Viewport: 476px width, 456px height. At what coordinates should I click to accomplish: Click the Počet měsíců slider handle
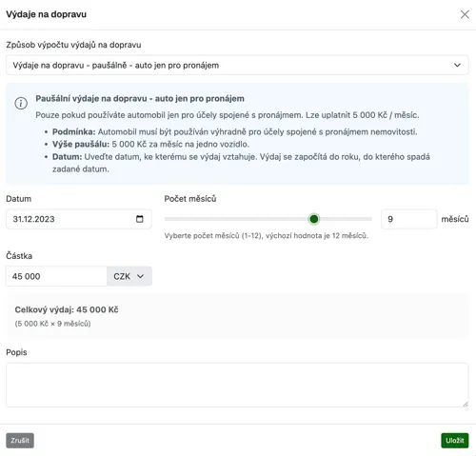[x=314, y=219]
